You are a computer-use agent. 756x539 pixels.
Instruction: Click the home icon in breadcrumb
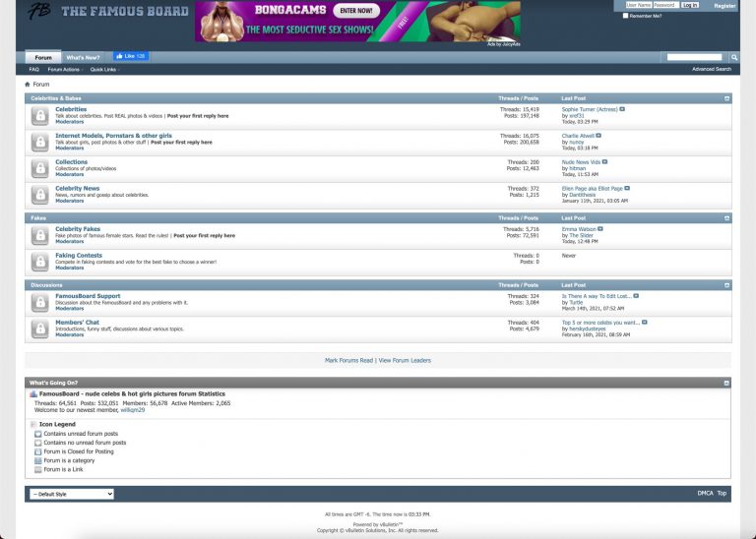[28, 85]
